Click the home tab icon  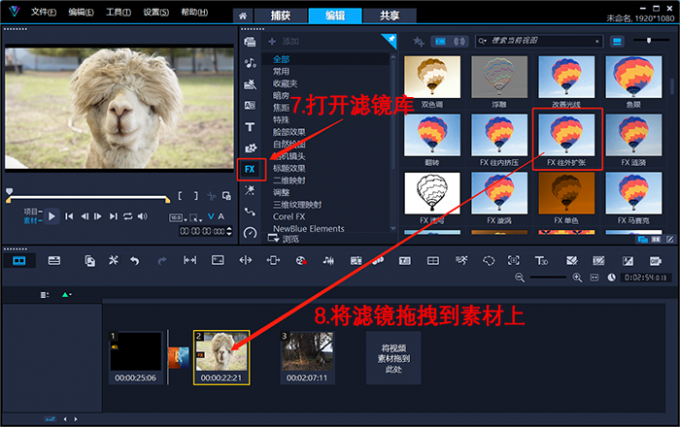[x=243, y=16]
